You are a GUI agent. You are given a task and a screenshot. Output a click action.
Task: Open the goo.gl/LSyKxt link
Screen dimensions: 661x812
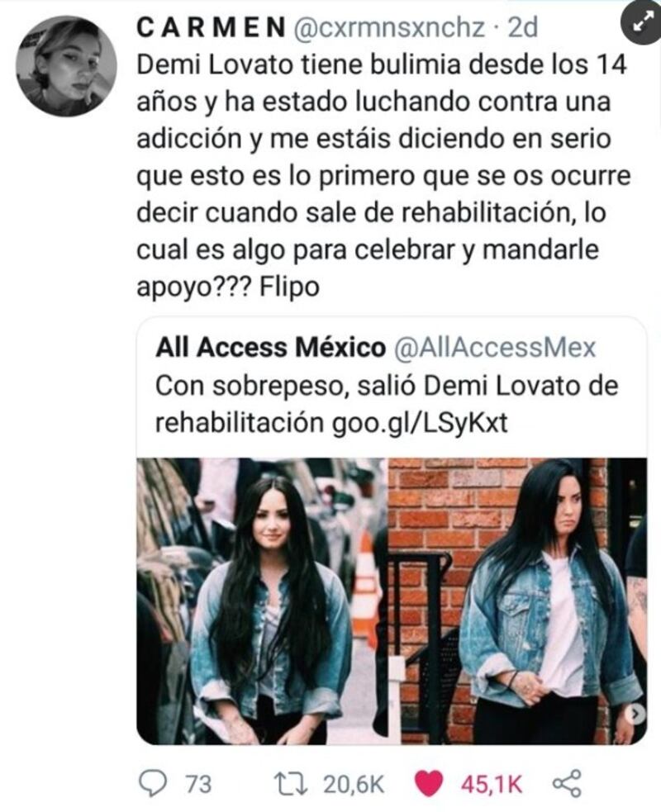(x=420, y=424)
